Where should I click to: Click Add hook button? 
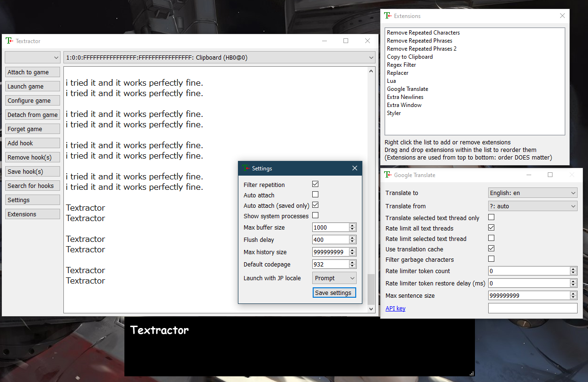(x=32, y=143)
